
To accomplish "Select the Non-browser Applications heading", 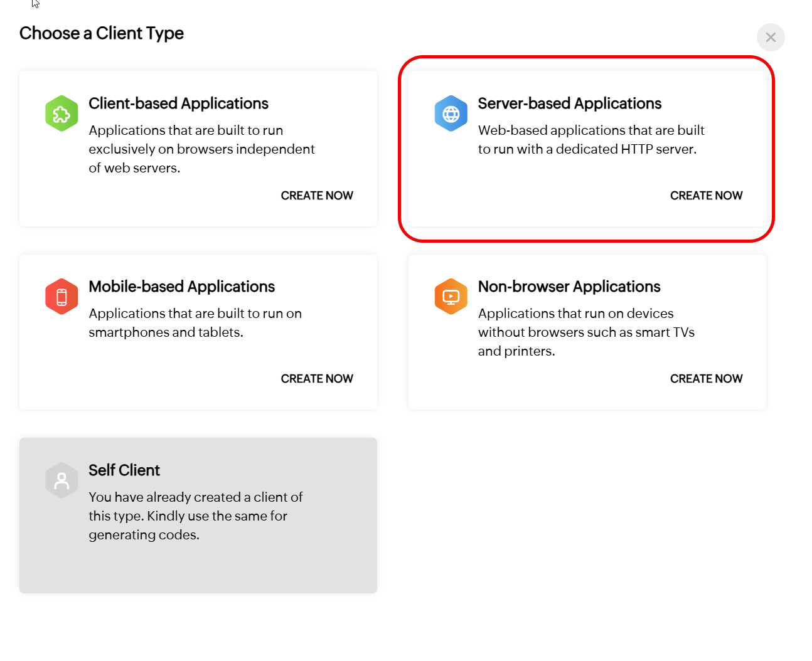I will click(569, 287).
